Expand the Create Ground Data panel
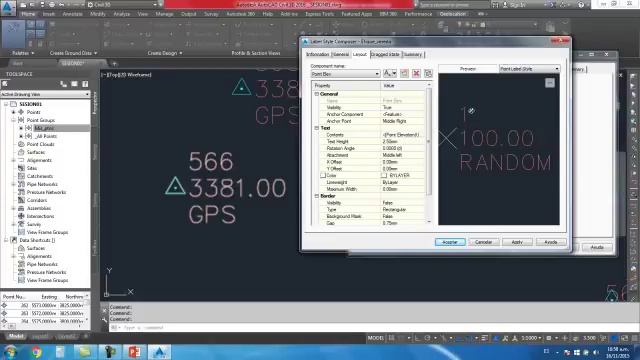 click(x=73, y=53)
